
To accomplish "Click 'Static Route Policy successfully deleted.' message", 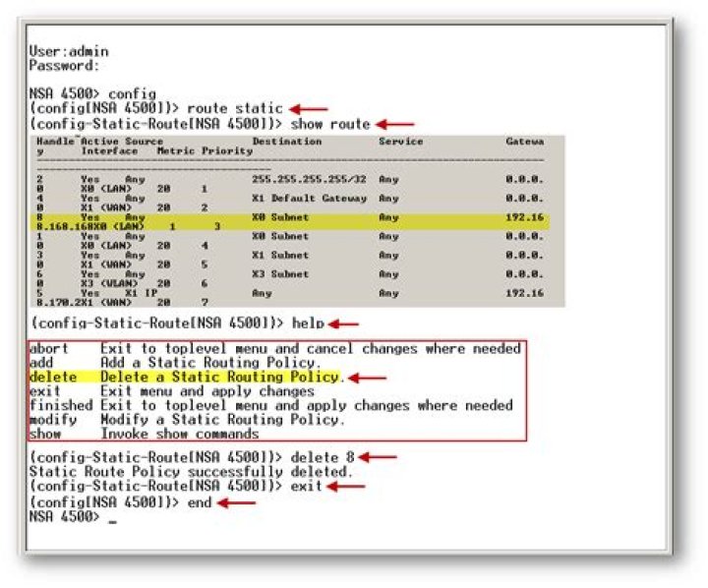I will click(191, 472).
